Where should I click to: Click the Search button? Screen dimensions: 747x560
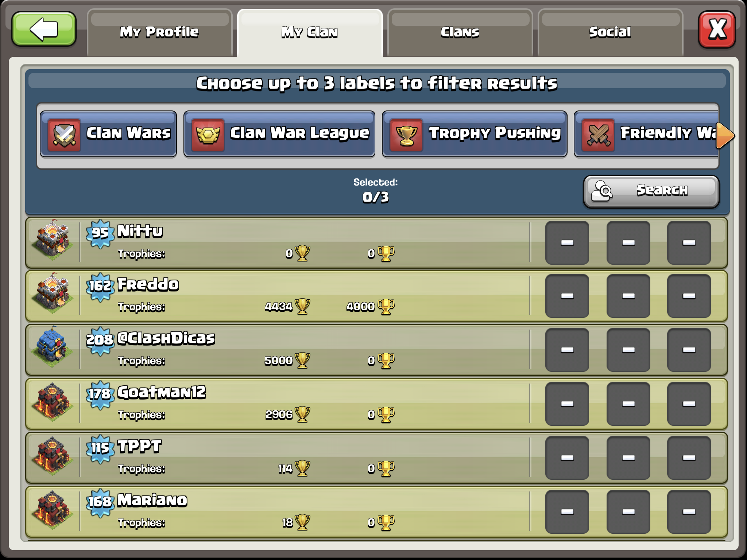click(651, 191)
